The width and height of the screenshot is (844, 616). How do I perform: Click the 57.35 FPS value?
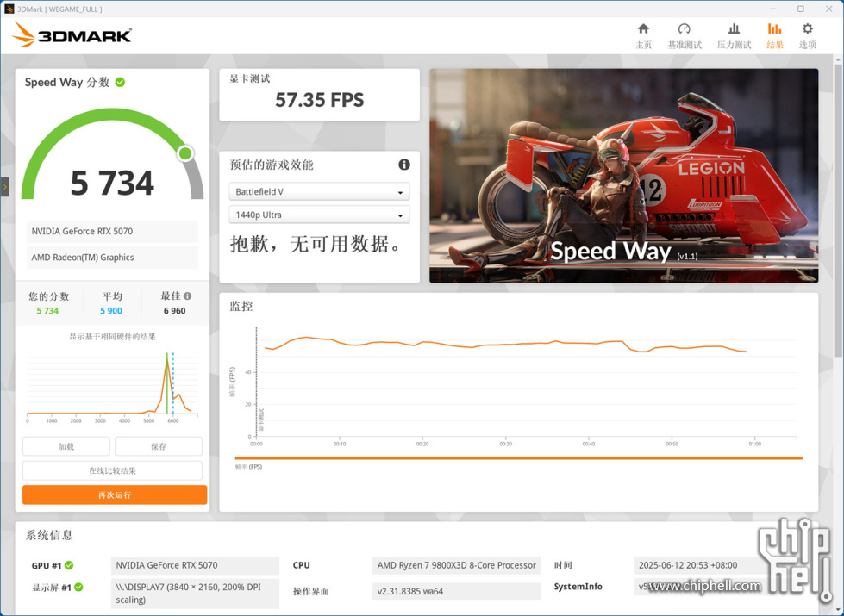pos(319,100)
